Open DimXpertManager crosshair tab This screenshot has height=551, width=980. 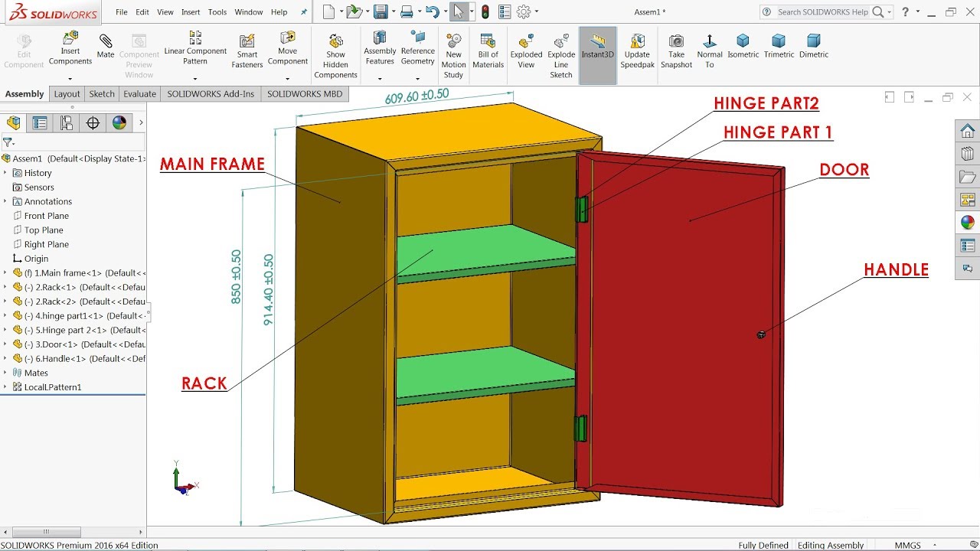tap(93, 122)
